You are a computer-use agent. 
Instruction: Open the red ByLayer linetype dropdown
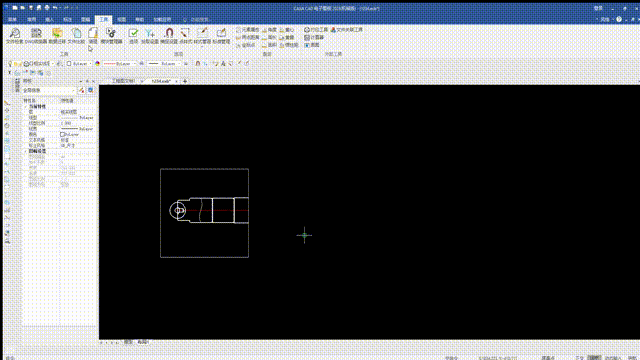pos(120,64)
